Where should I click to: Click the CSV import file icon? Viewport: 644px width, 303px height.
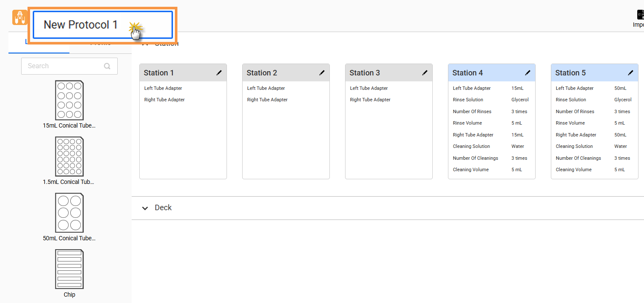(640, 14)
